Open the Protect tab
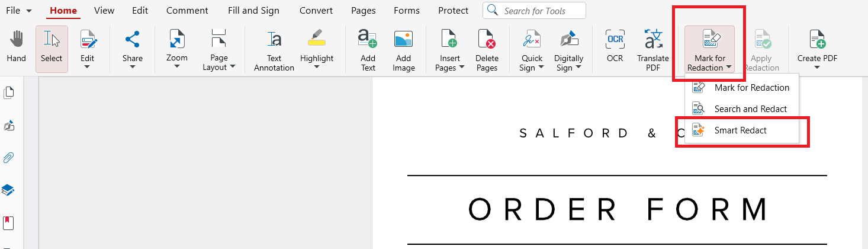 pyautogui.click(x=453, y=11)
